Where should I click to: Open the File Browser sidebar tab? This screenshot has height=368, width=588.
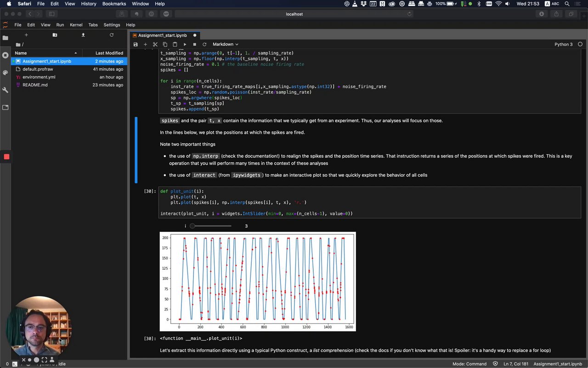(x=6, y=38)
